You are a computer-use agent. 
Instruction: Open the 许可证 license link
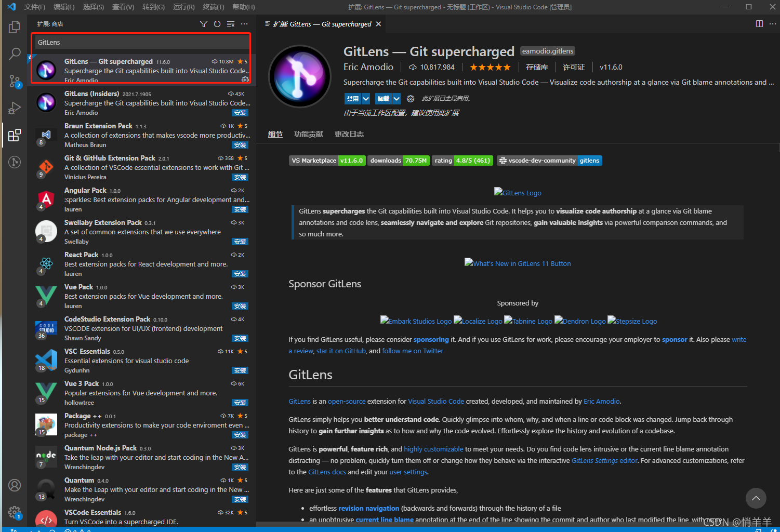click(x=574, y=67)
